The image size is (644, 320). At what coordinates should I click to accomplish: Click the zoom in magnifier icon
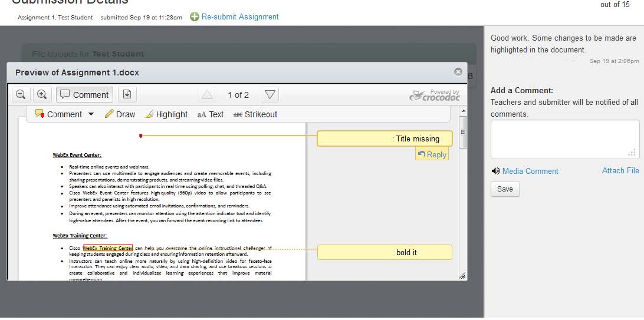tap(42, 95)
